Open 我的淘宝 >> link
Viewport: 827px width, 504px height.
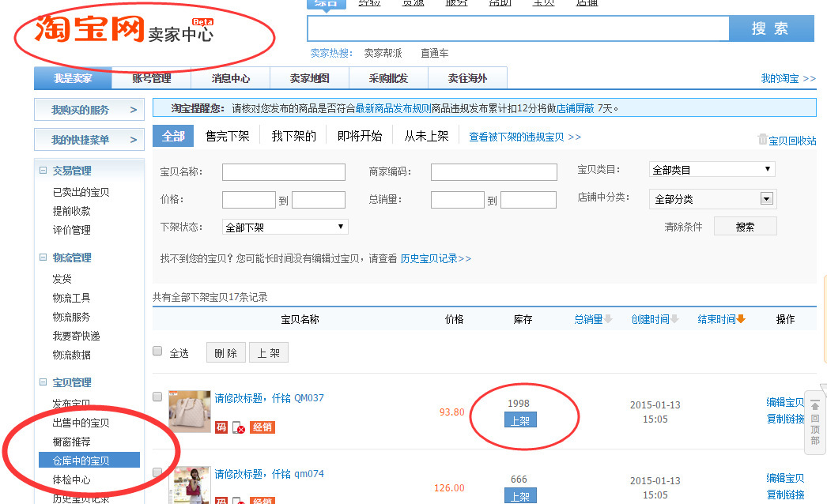tap(788, 78)
